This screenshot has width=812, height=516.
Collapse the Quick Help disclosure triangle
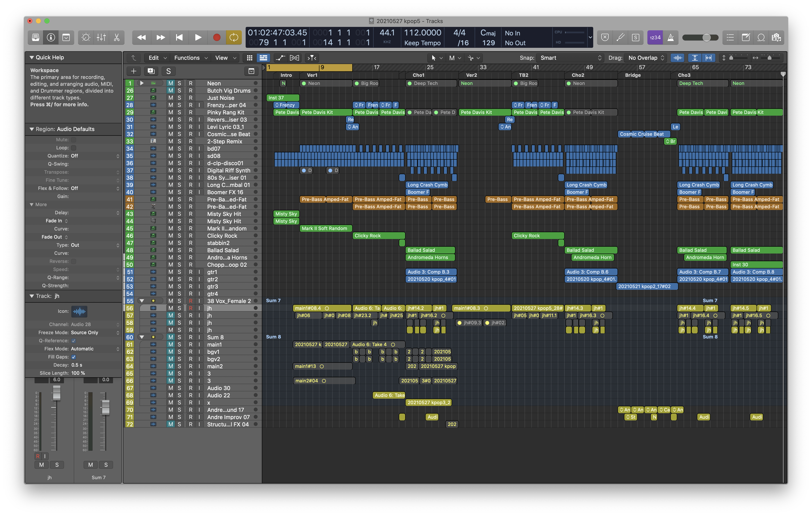pos(32,57)
